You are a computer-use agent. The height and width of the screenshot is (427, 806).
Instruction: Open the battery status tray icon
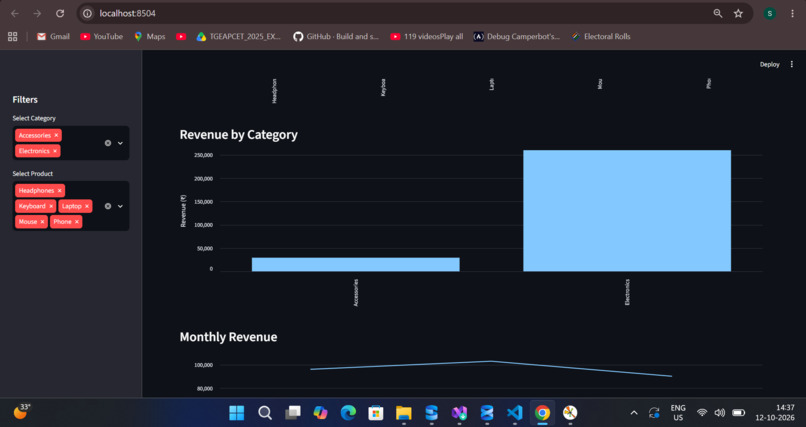(x=739, y=413)
